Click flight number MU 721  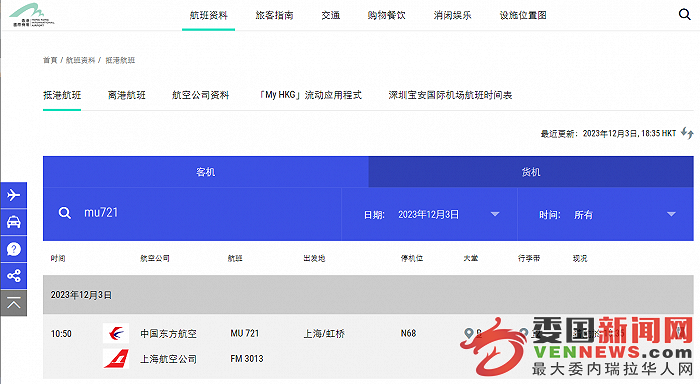click(245, 333)
